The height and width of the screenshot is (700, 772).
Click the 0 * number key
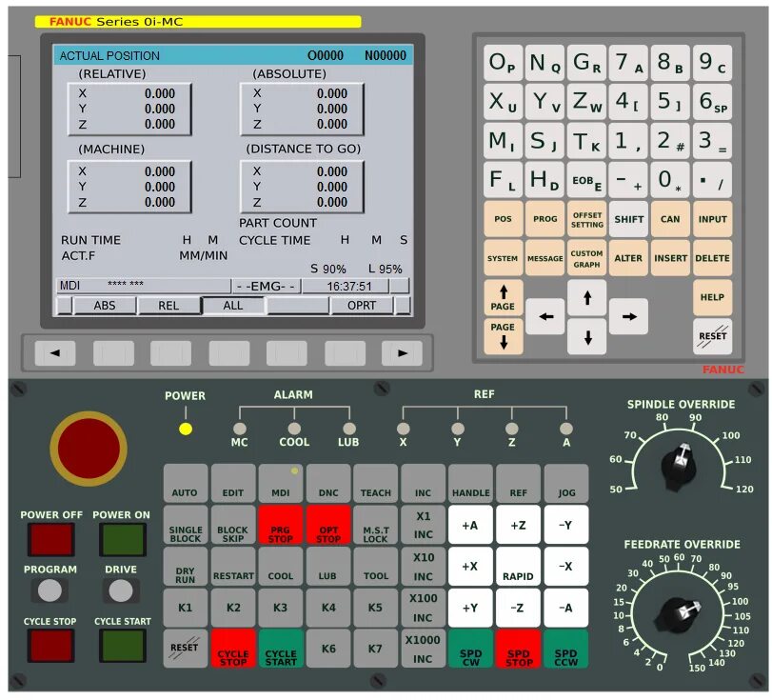(670, 180)
